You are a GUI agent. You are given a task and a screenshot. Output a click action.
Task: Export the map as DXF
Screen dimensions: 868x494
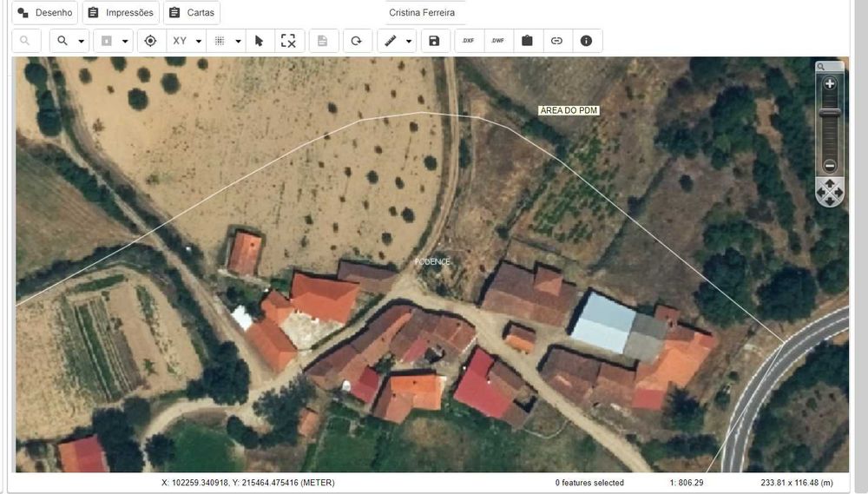[x=469, y=41]
